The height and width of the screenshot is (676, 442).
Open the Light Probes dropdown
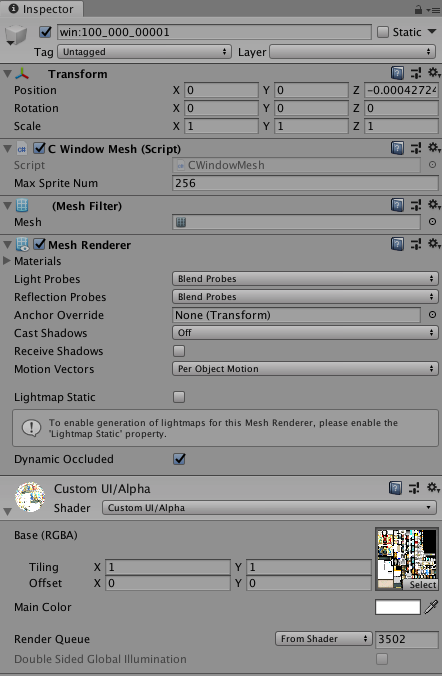coord(305,279)
